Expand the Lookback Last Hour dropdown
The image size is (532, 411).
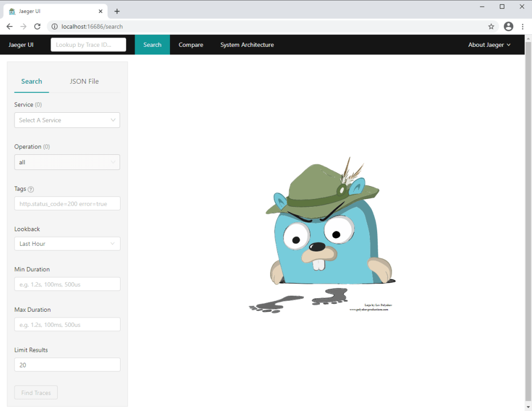pyautogui.click(x=67, y=244)
